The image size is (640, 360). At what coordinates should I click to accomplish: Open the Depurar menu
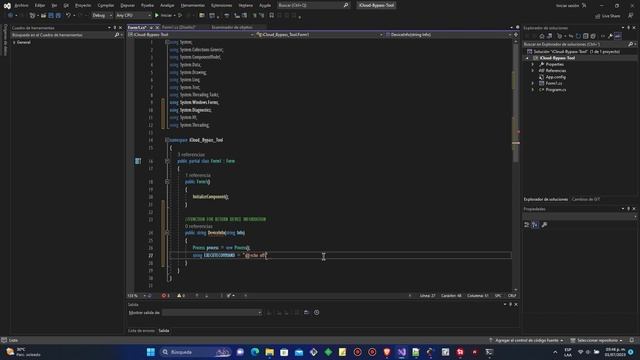pyautogui.click(x=127, y=6)
